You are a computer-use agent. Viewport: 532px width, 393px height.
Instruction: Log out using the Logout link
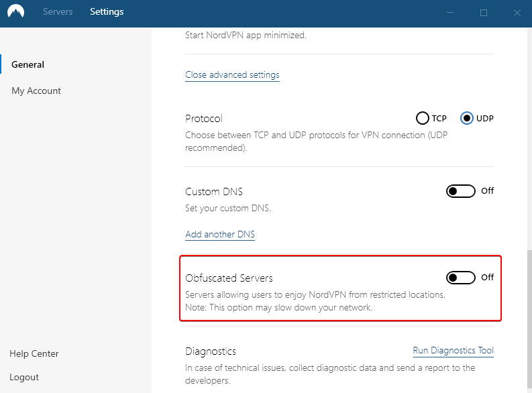tap(24, 377)
